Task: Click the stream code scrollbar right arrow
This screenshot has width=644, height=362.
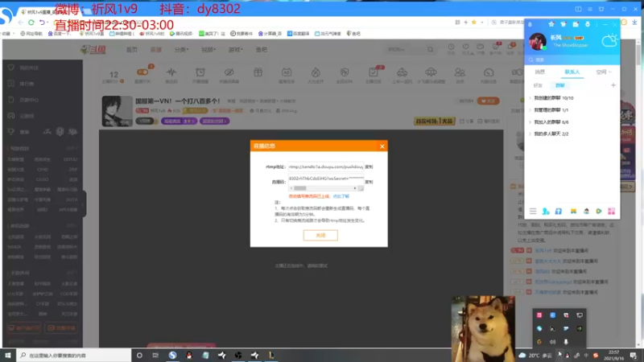Action: pos(355,188)
